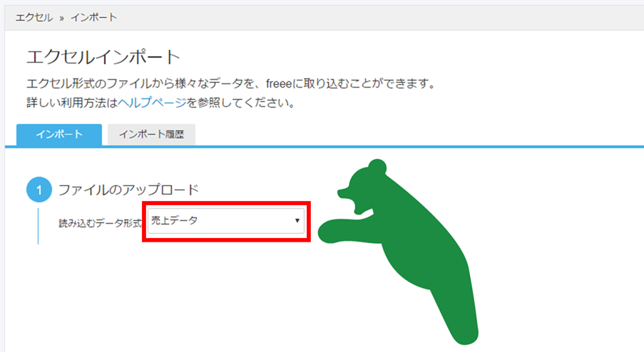Viewport: 644px width, 352px height.
Task: Click the blue step 1 circle icon
Action: (39, 190)
